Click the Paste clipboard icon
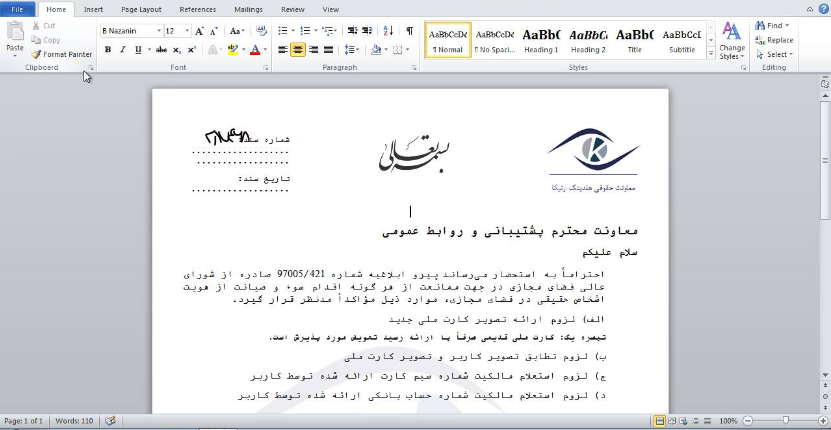 click(15, 32)
